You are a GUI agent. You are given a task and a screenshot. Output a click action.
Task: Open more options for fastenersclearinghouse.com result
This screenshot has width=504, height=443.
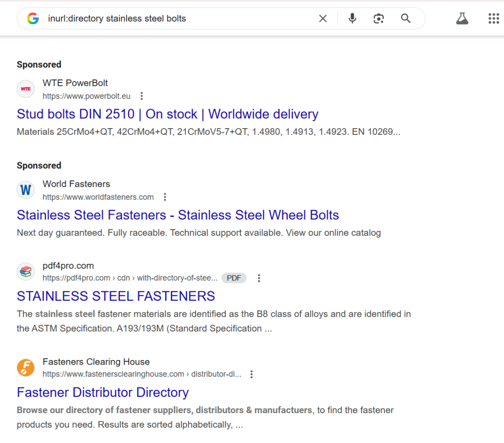[252, 374]
